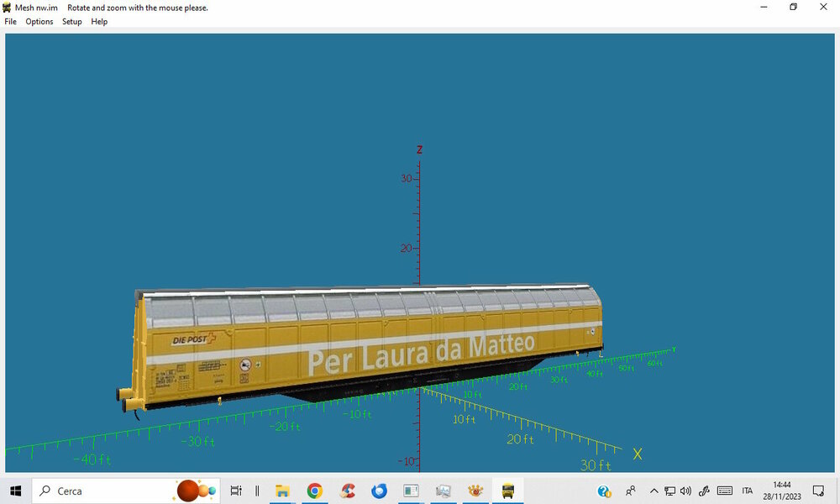The width and height of the screenshot is (840, 504).
Task: Click the '30' mark on Z axis
Action: point(407,178)
